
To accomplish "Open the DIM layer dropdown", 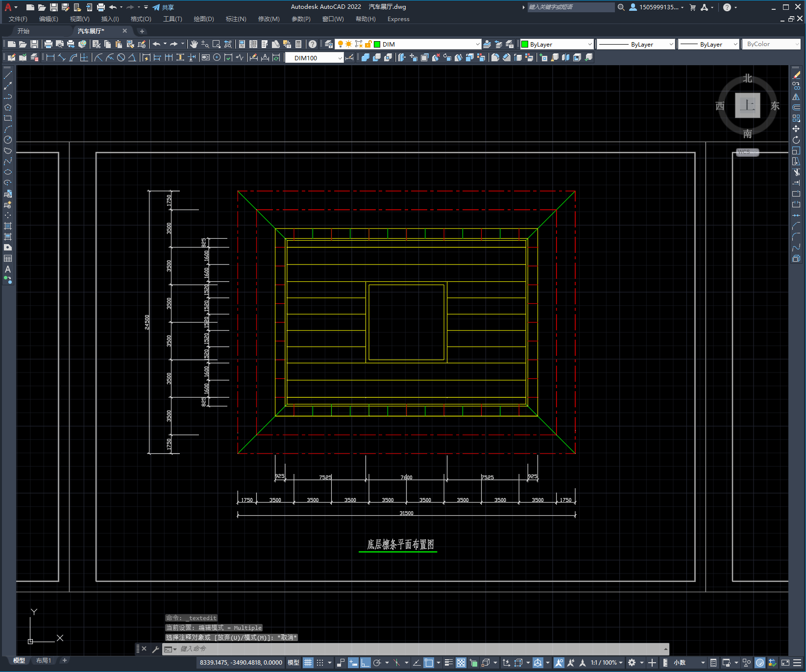I will 477,44.
